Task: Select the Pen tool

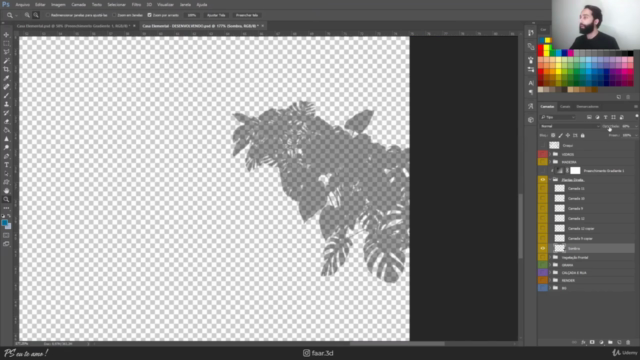Action: tap(7, 156)
